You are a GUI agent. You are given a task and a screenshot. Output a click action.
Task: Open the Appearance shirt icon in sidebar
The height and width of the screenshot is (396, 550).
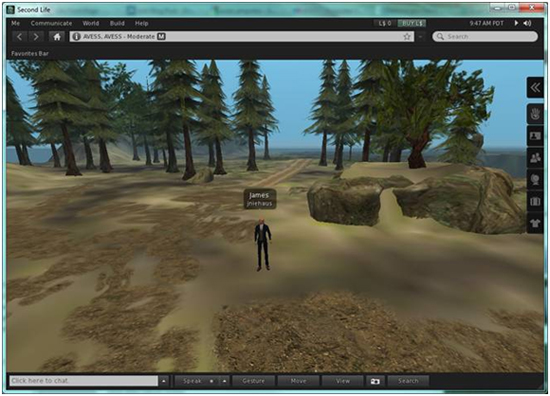pos(535,223)
